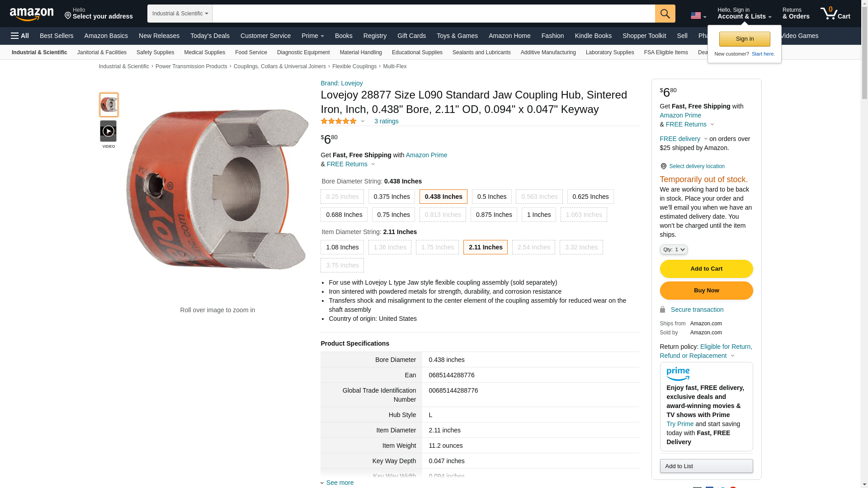The width and height of the screenshot is (868, 488).
Task: Open the All hamburger menu
Action: coord(20,36)
